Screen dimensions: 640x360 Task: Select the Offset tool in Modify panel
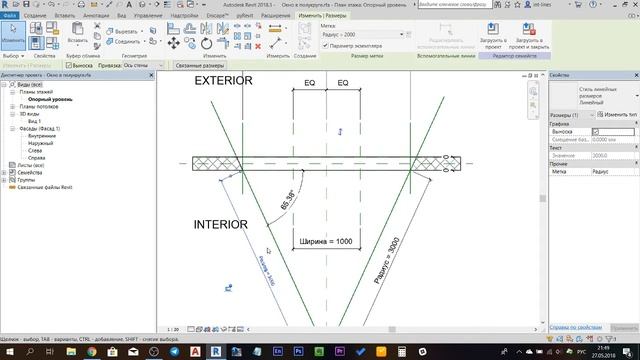pyautogui.click(x=189, y=29)
